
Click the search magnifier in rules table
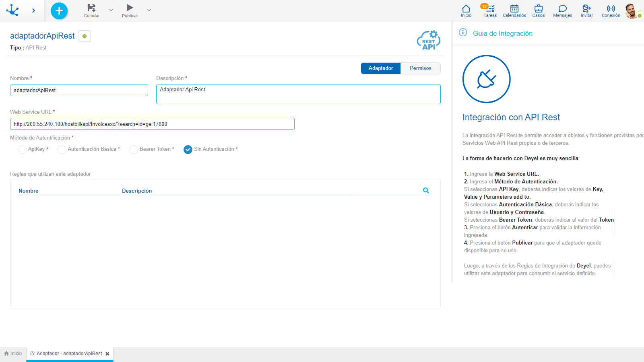click(x=426, y=191)
